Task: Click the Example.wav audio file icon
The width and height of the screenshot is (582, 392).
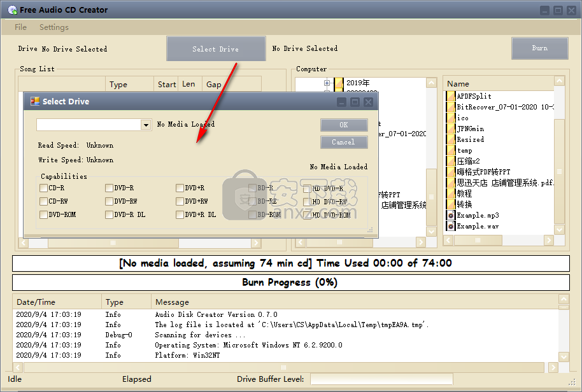Action: [x=451, y=226]
